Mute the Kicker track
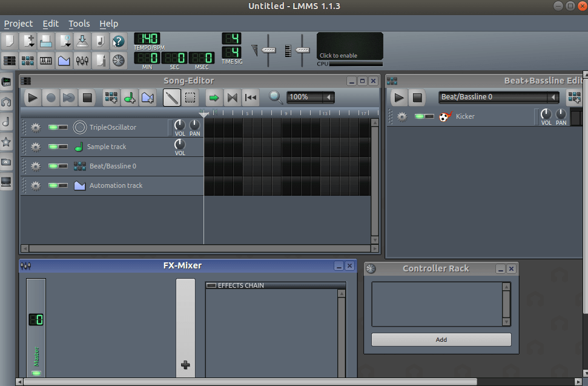588x386 pixels. 420,116
